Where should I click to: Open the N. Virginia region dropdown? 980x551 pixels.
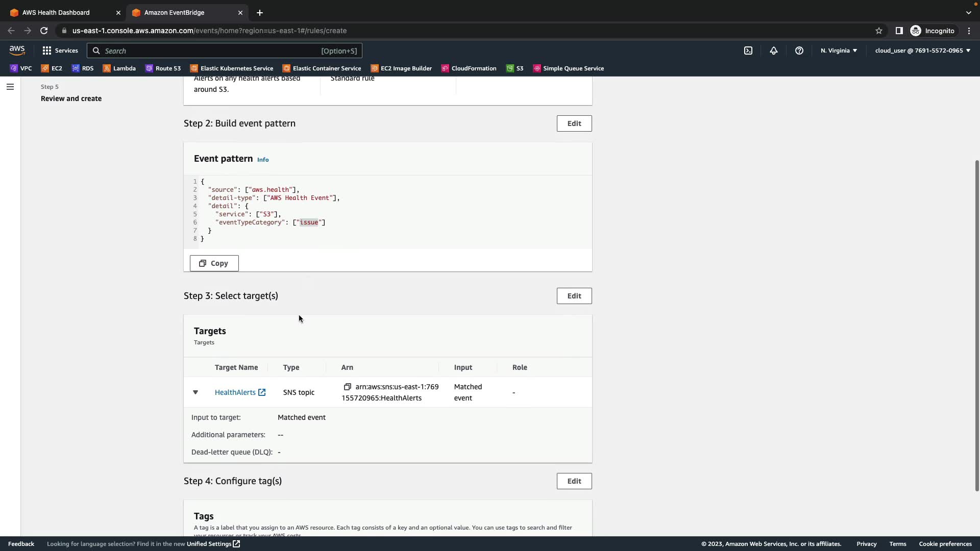pos(839,51)
